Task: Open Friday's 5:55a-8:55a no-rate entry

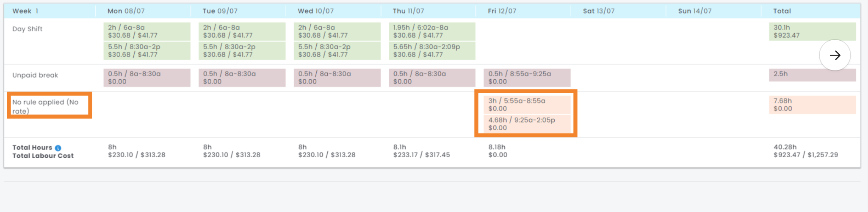Action: (527, 105)
